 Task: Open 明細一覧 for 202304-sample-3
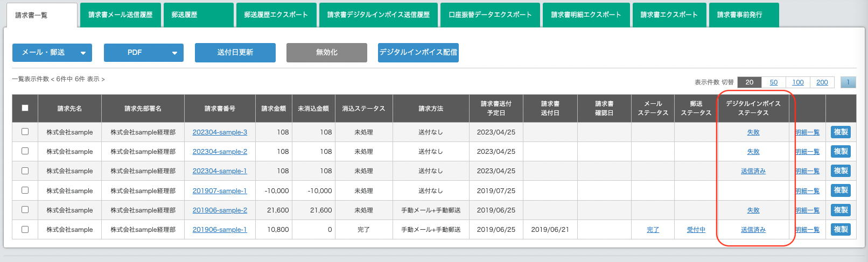click(808, 132)
